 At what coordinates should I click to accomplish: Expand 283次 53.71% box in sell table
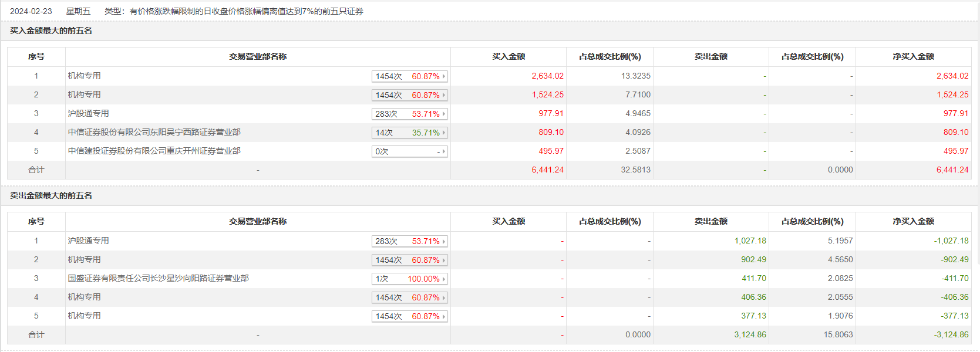[x=409, y=241]
